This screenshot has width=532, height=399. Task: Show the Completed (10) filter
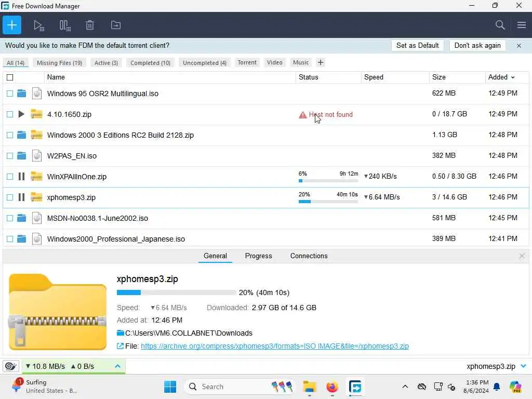[x=150, y=63]
